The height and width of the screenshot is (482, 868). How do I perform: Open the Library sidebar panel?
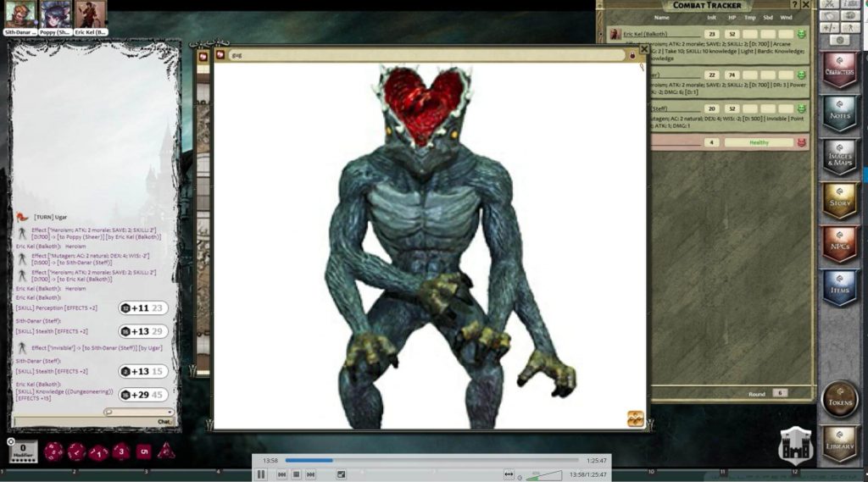(840, 444)
